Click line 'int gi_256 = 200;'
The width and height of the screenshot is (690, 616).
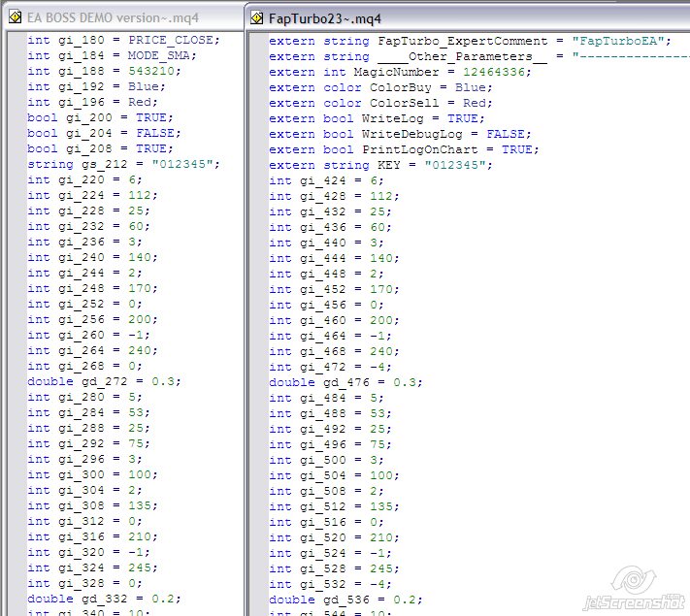(x=92, y=319)
